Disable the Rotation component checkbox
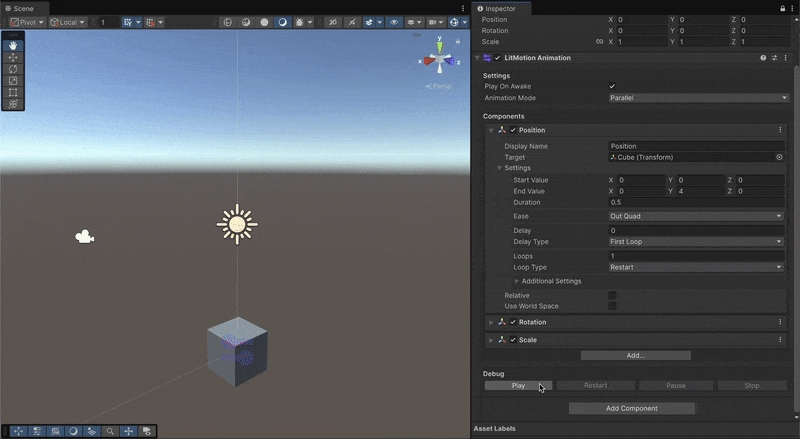Screen dimensions: 800x439 click(513, 322)
